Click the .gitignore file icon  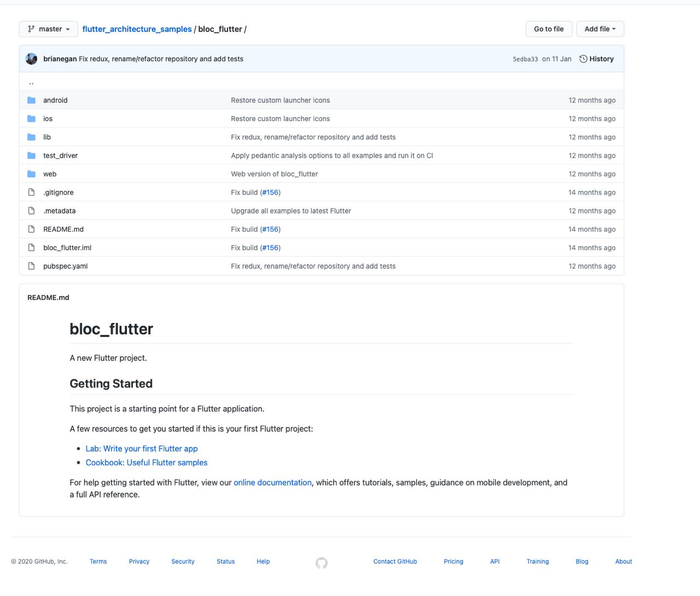[x=31, y=193]
